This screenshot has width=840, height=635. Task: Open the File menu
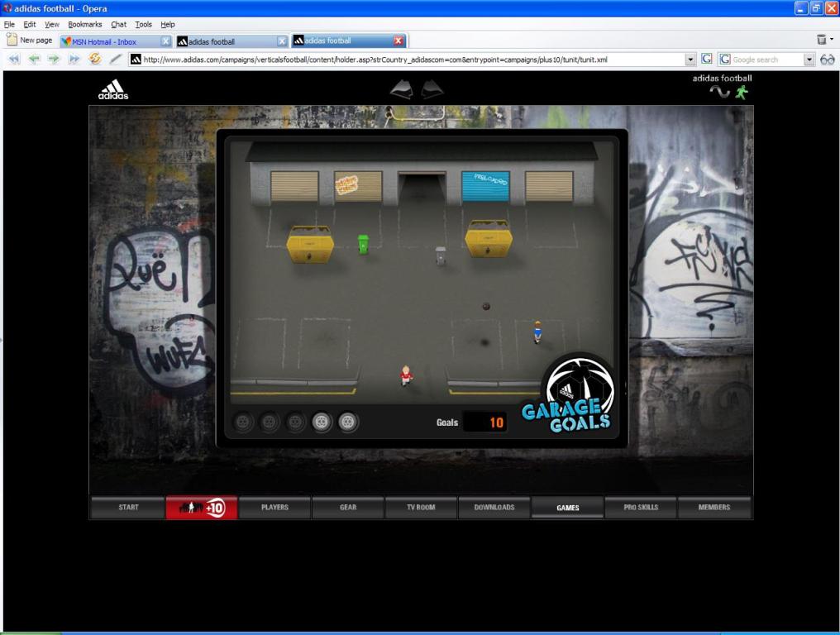point(9,24)
